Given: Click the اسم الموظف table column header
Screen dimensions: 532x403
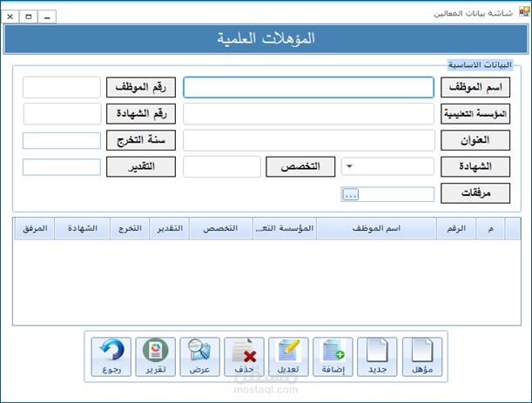Looking at the screenshot, I should pos(376,229).
